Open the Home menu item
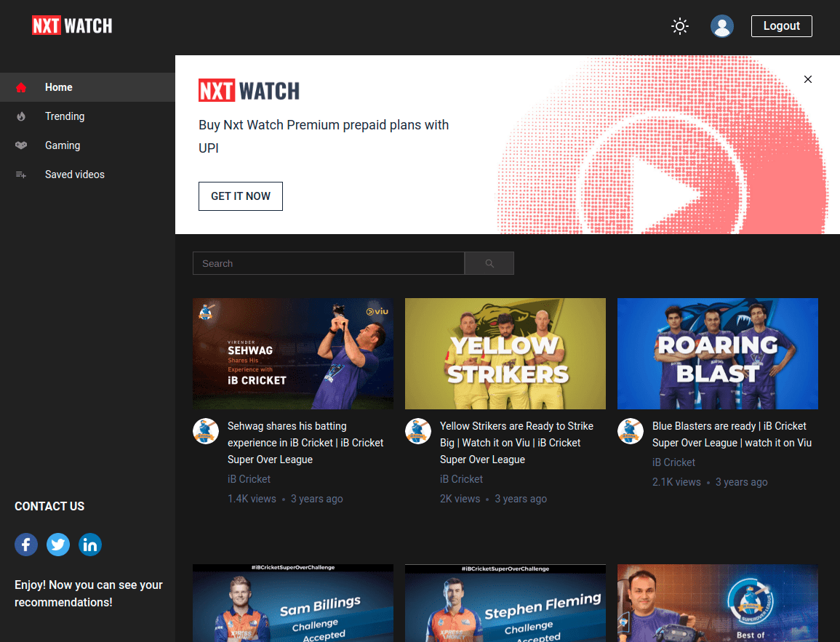Viewport: 840px width, 642px height. (x=87, y=87)
